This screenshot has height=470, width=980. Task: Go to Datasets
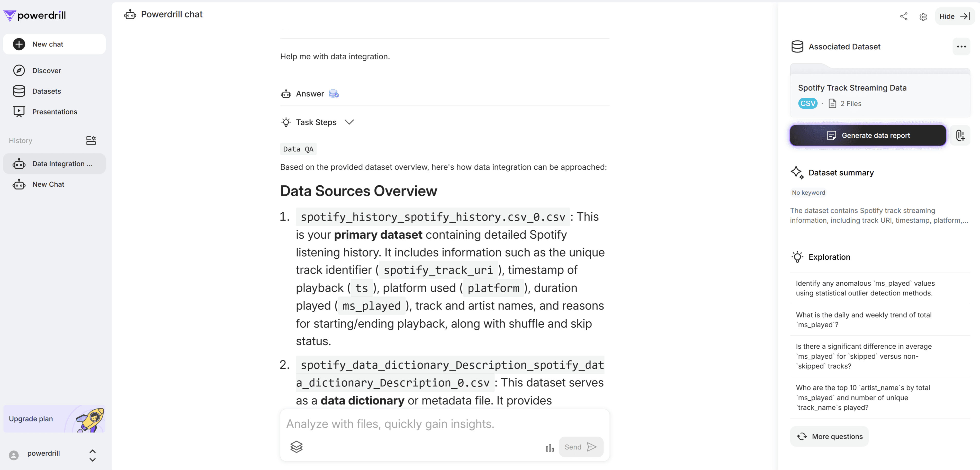coord(55,91)
